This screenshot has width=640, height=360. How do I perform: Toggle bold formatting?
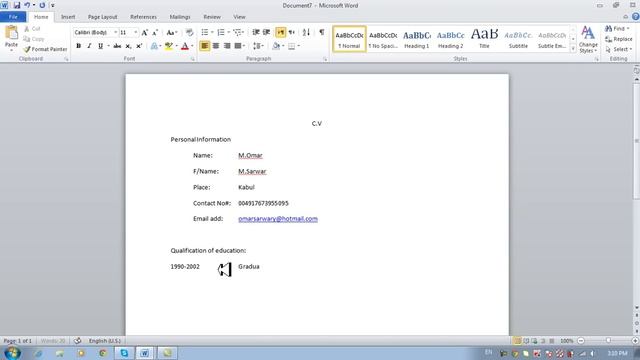tap(78, 46)
